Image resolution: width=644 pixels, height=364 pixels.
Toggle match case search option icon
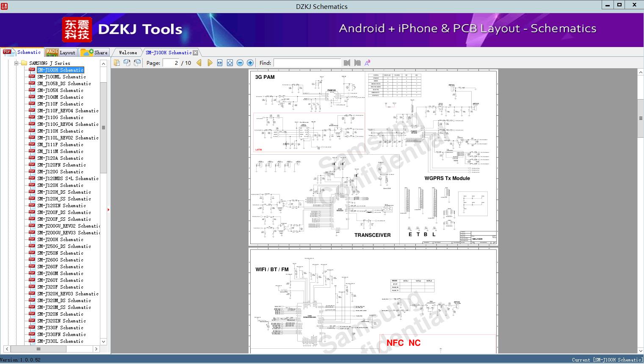pyautogui.click(x=368, y=63)
